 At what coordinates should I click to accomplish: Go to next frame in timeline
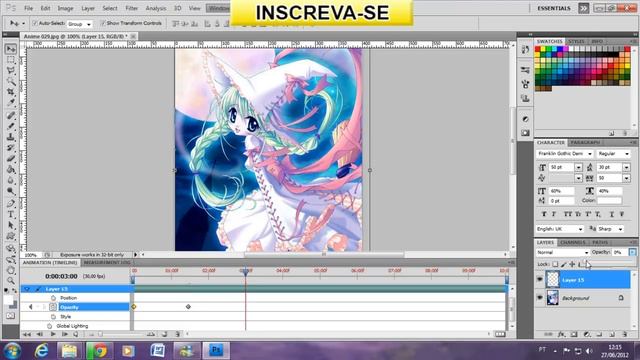click(64, 334)
